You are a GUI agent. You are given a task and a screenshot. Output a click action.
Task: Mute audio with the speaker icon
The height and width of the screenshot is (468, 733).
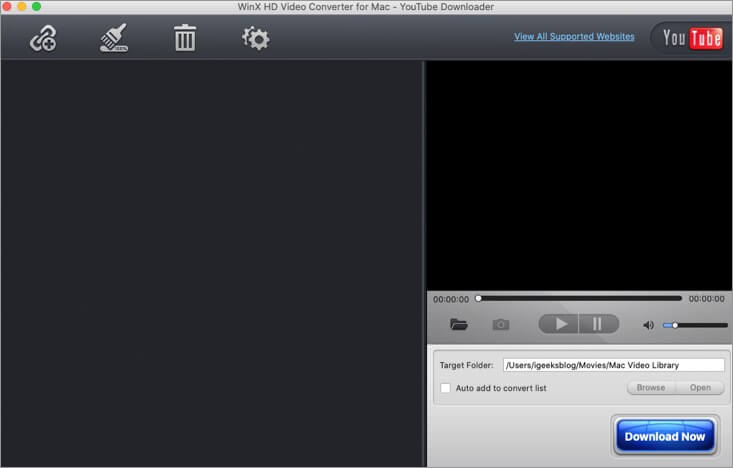[648, 325]
